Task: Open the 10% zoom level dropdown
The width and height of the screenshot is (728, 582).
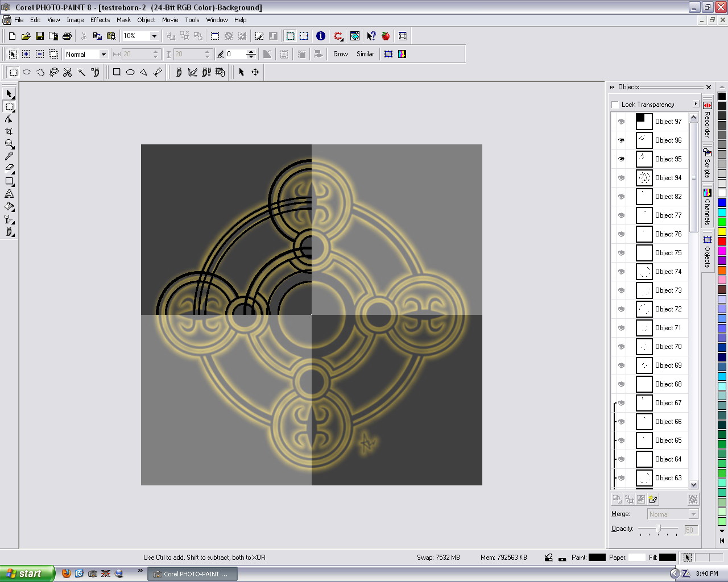Action: click(154, 36)
